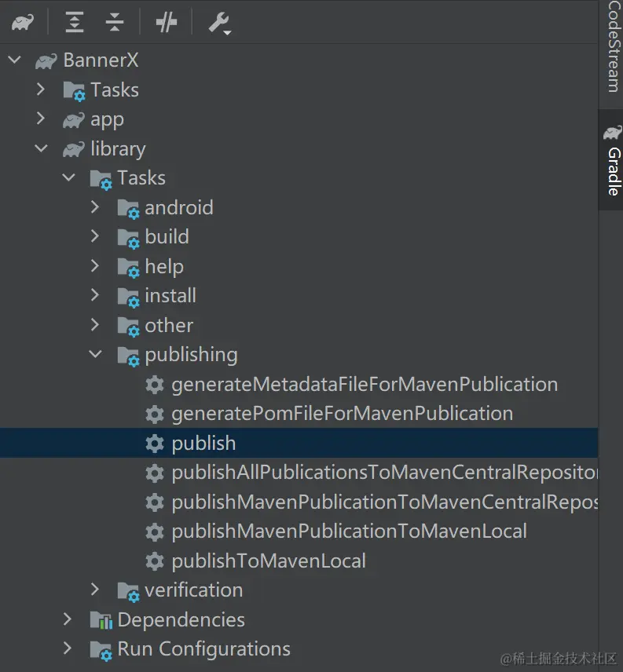623x672 pixels.
Task: Click the elephant icon next to app
Action: 74,120
